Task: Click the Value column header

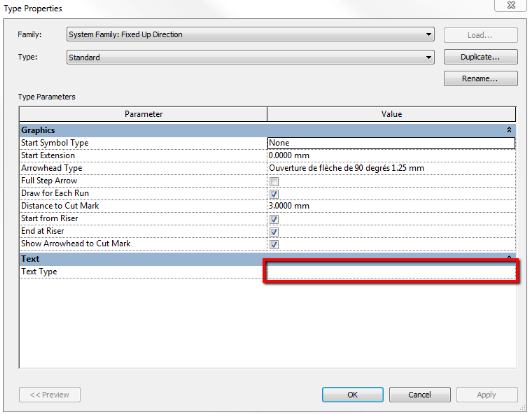Action: [391, 114]
